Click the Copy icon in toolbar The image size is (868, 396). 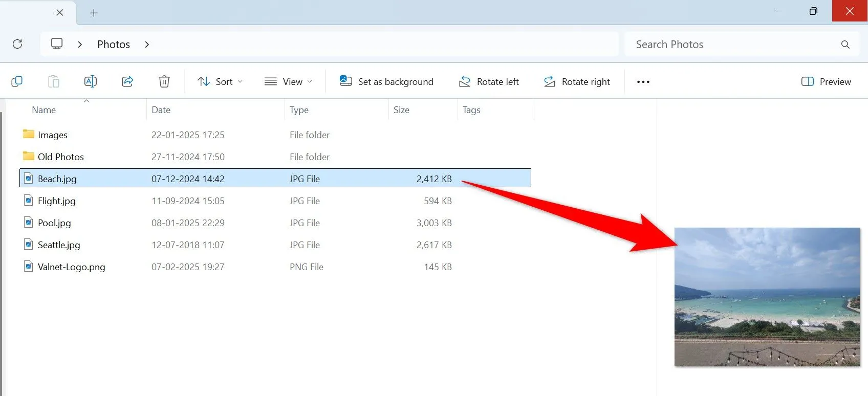[x=17, y=81]
